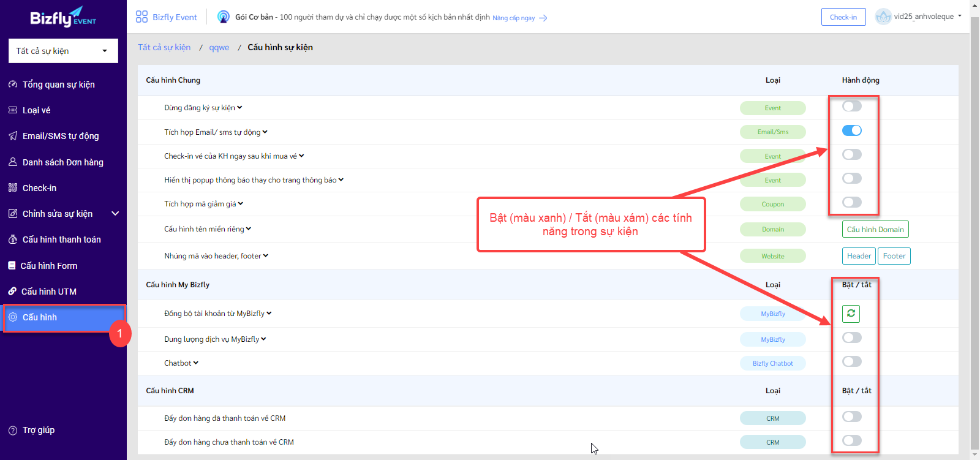Click the Chỉnh sửa sự kiện edit icon
This screenshot has height=460, width=980.
pos(13,214)
